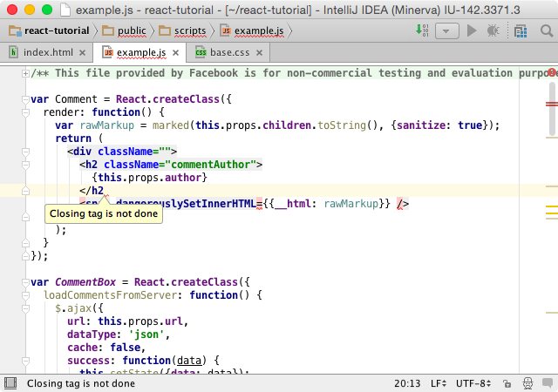
Task: Close the base.css tab
Action: [x=260, y=52]
